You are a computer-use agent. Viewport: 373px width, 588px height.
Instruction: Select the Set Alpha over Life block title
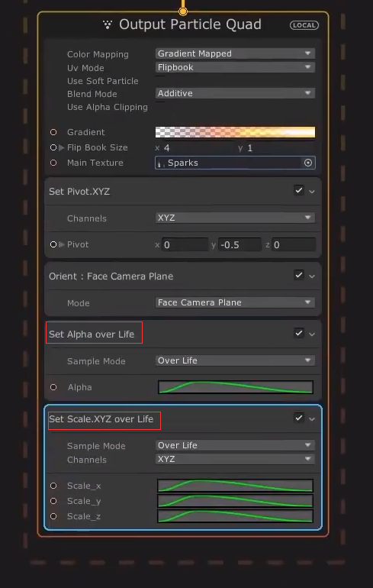click(92, 334)
